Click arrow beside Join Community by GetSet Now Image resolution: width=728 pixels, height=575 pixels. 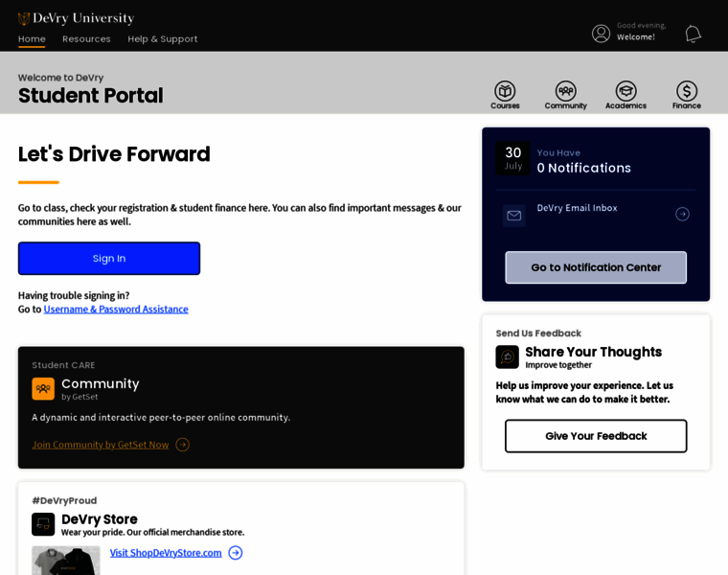(182, 445)
